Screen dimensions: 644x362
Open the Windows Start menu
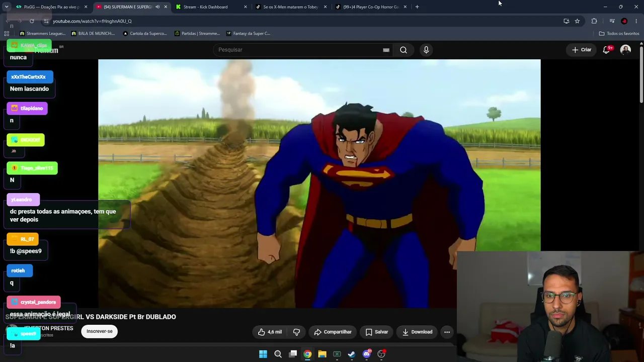point(263,354)
